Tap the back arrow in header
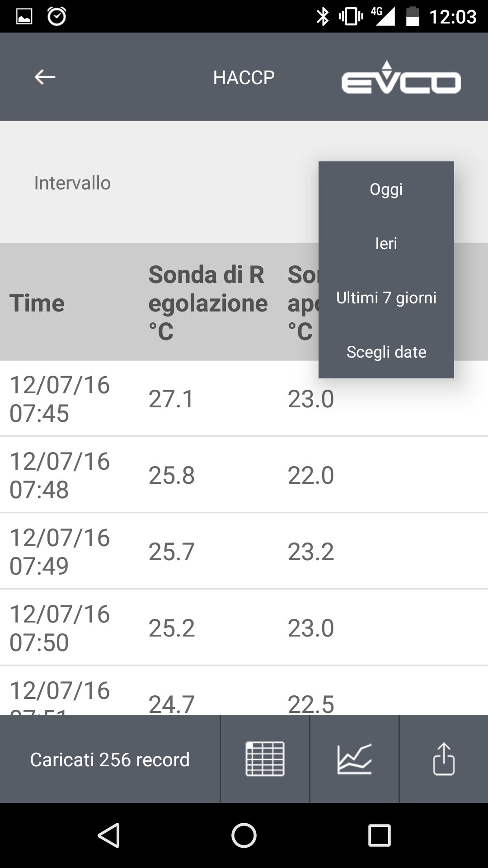Image resolution: width=488 pixels, height=868 pixels. (x=45, y=77)
